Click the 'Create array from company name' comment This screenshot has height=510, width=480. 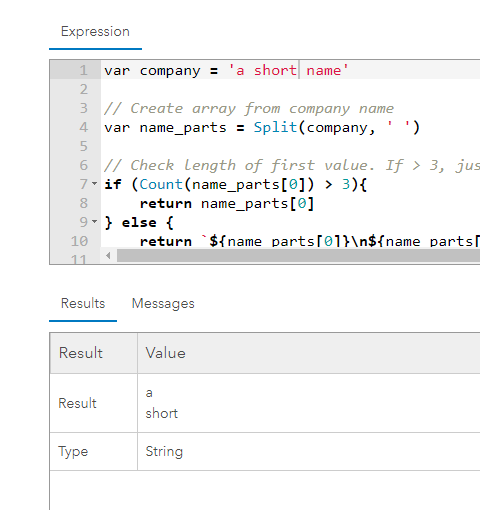click(x=249, y=108)
